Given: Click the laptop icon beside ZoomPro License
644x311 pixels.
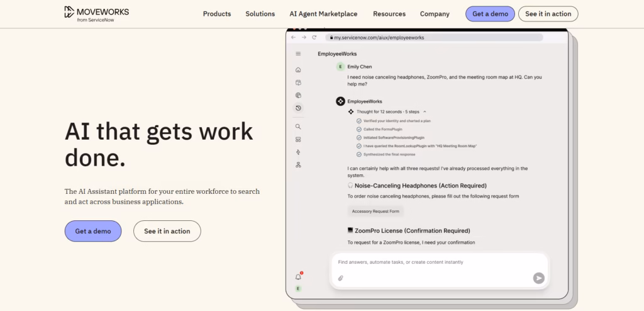Looking at the screenshot, I should (x=350, y=230).
